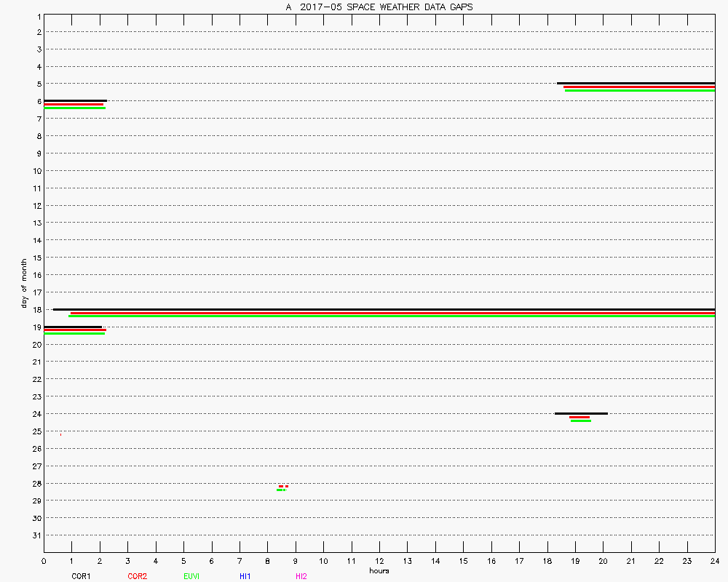Select the magenta HI2 legend label
Image resolution: width=728 pixels, height=582 pixels.
point(301,576)
